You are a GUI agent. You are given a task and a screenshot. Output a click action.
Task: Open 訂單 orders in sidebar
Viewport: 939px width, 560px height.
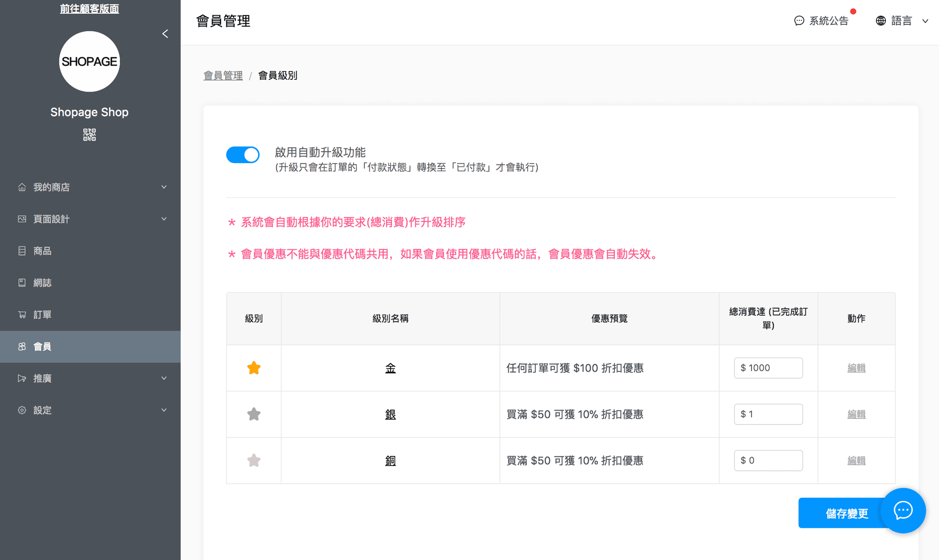coord(42,314)
